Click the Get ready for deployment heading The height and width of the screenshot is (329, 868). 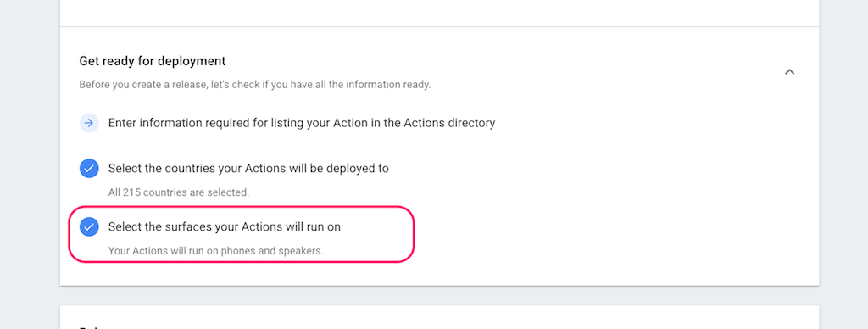coord(153,61)
